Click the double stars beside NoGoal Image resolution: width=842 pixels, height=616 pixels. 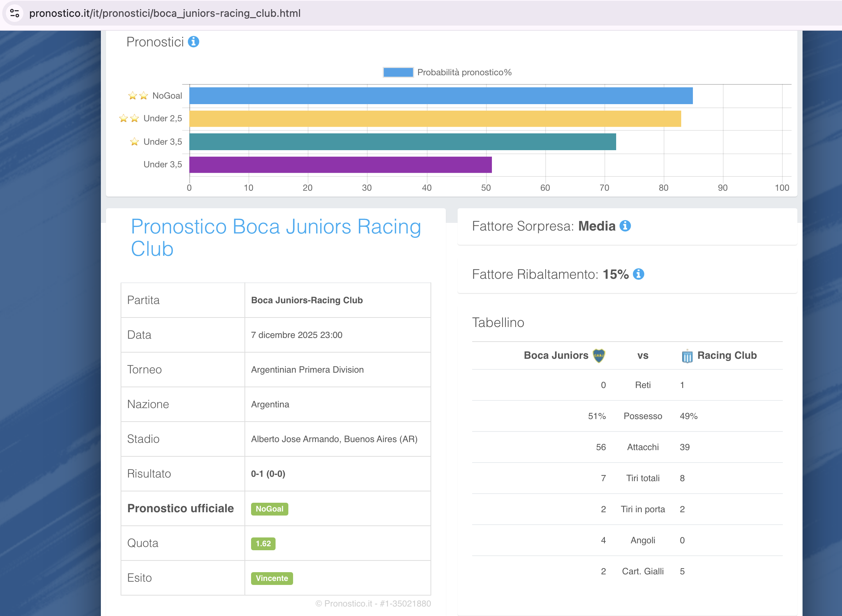[x=138, y=96]
